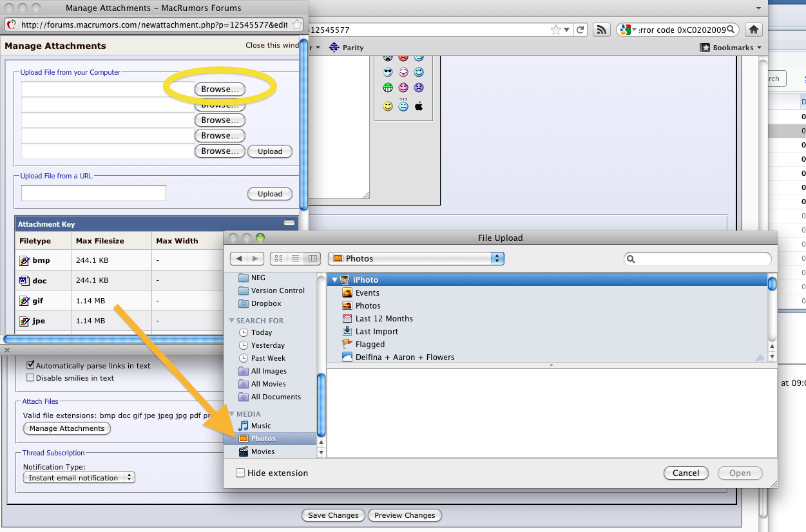This screenshot has height=532, width=806.
Task: Insert the green grinning smiley
Action: [388, 88]
